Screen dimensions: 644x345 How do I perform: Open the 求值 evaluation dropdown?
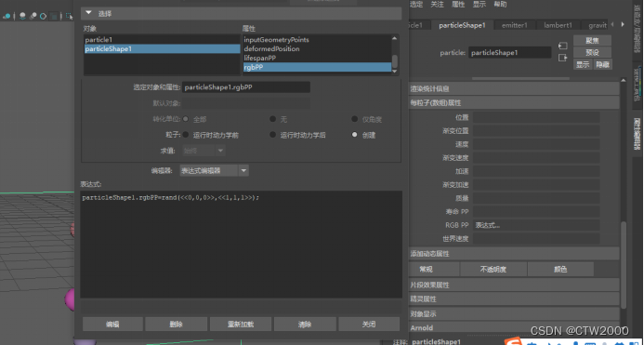pyautogui.click(x=203, y=151)
